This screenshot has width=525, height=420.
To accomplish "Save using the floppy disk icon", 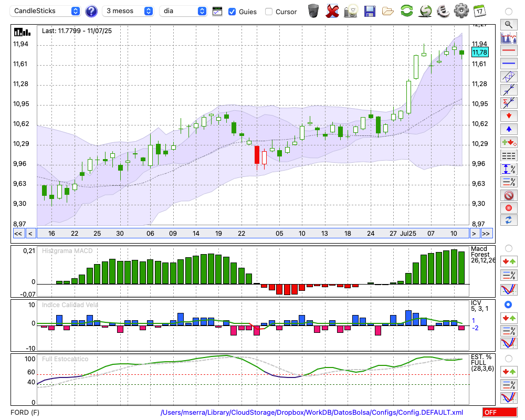I will 370,11.
